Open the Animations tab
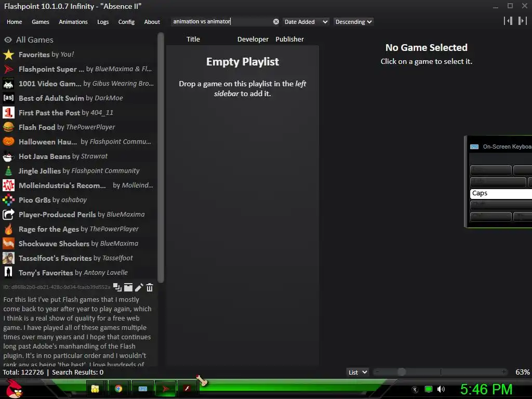Screen dimensions: 532x399 (73, 22)
